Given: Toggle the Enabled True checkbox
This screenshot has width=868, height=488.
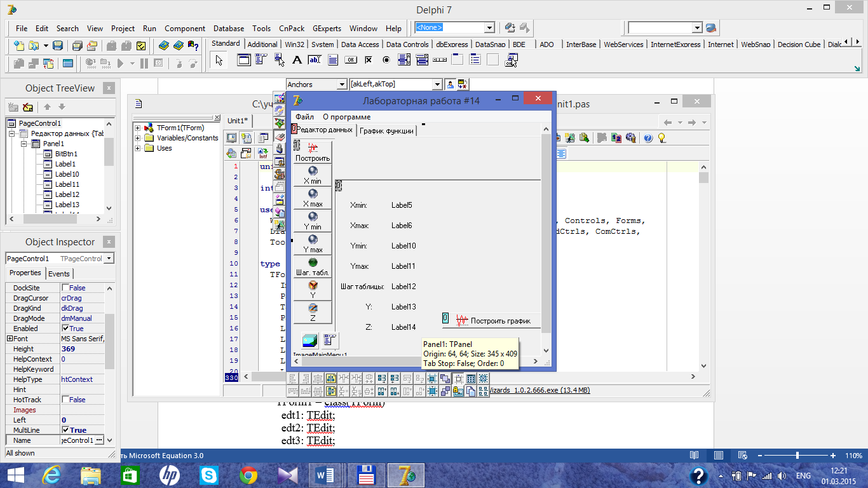Looking at the screenshot, I should point(65,329).
